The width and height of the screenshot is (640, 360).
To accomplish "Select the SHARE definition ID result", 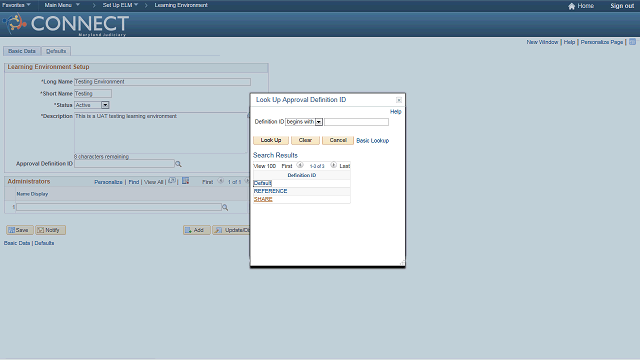I will tap(263, 199).
